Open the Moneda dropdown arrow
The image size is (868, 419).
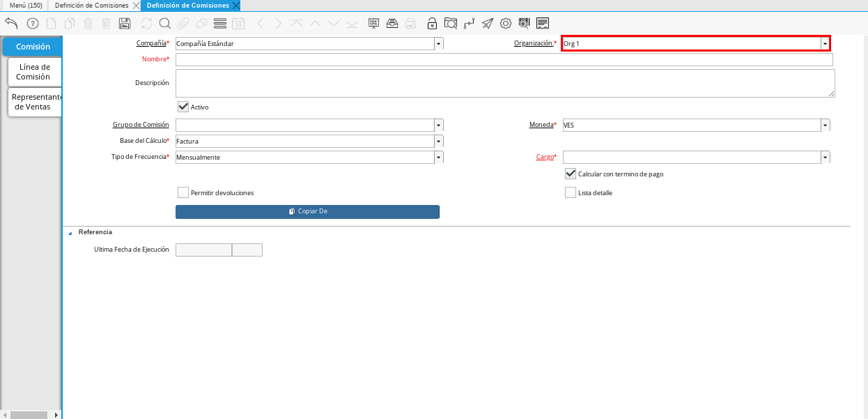826,125
